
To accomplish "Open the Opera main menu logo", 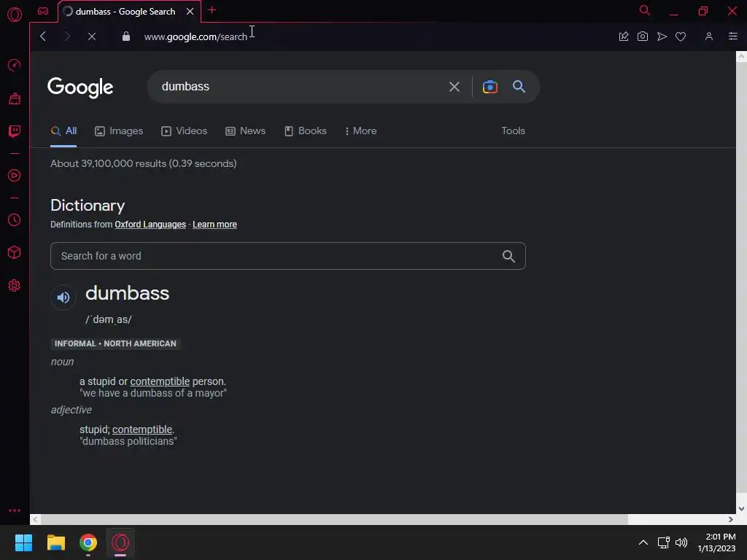I will coord(15,15).
